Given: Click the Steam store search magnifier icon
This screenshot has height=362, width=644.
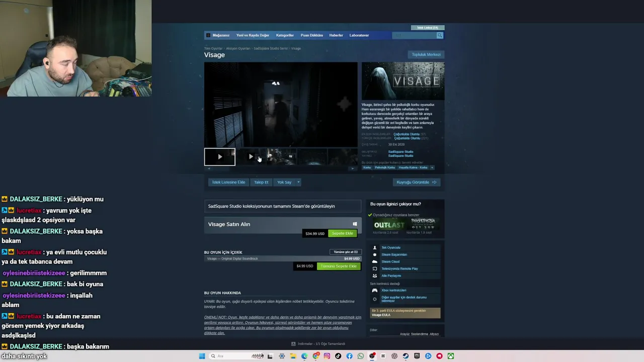Looking at the screenshot, I should [x=440, y=35].
